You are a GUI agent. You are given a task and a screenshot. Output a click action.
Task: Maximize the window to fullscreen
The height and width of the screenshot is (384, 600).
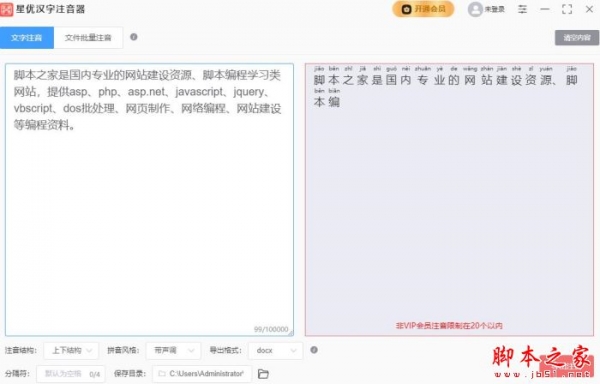[x=567, y=9]
